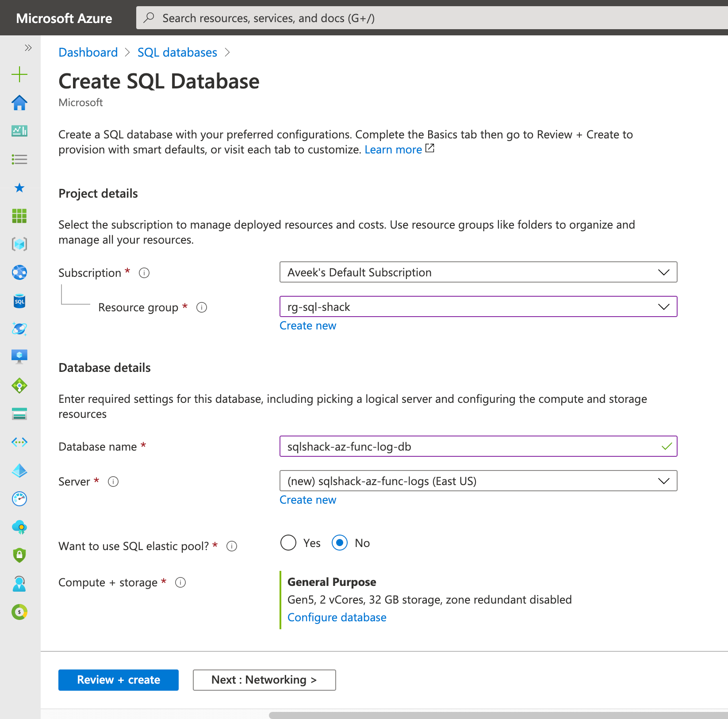Go to Home via the house icon
Image resolution: width=728 pixels, height=719 pixels.
pyautogui.click(x=19, y=103)
